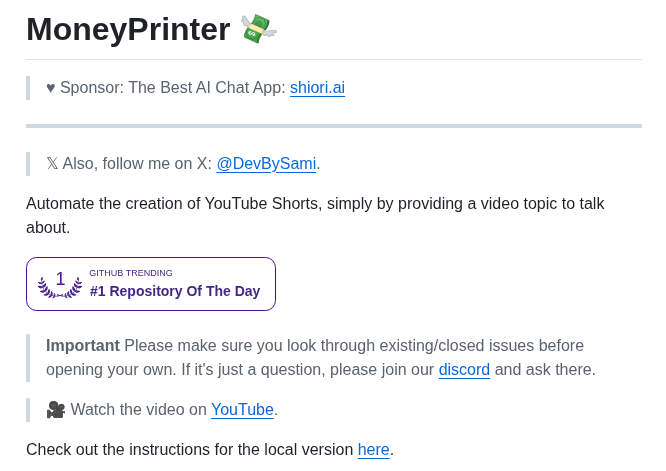Click the heart icon before Sponsor
Viewport: 666px width, 471px height.
point(51,88)
